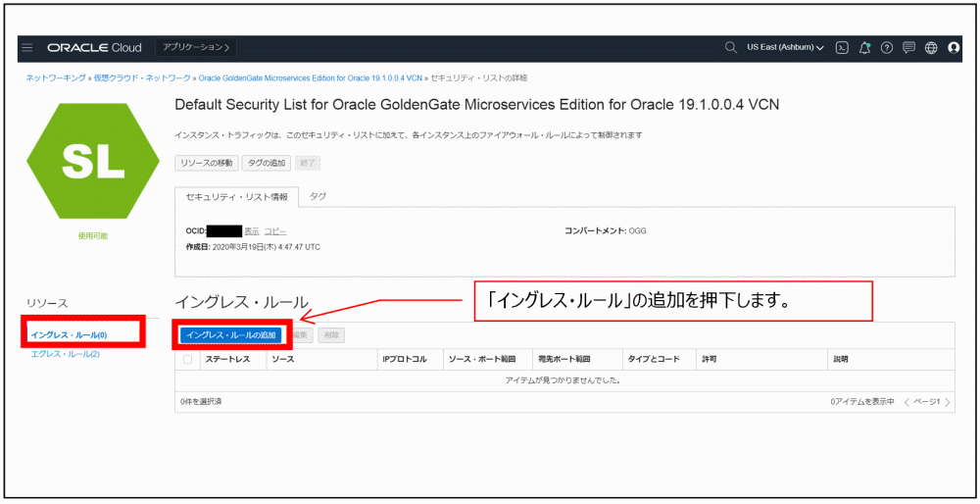Go to ネットワーキング breadcrumb
Viewport: 980px width, 504px height.
[x=56, y=78]
